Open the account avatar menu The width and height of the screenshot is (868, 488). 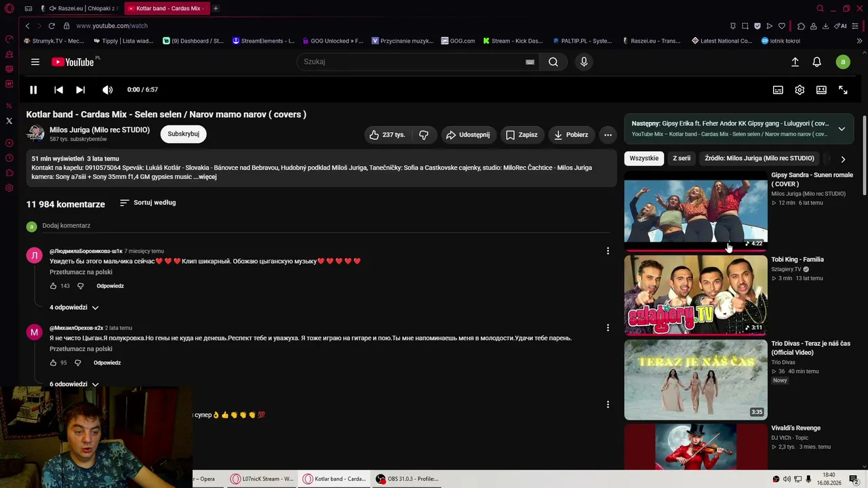click(x=843, y=62)
